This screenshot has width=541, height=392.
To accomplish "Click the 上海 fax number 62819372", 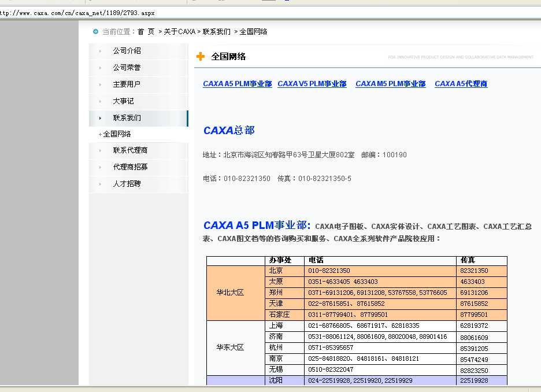I will [474, 326].
